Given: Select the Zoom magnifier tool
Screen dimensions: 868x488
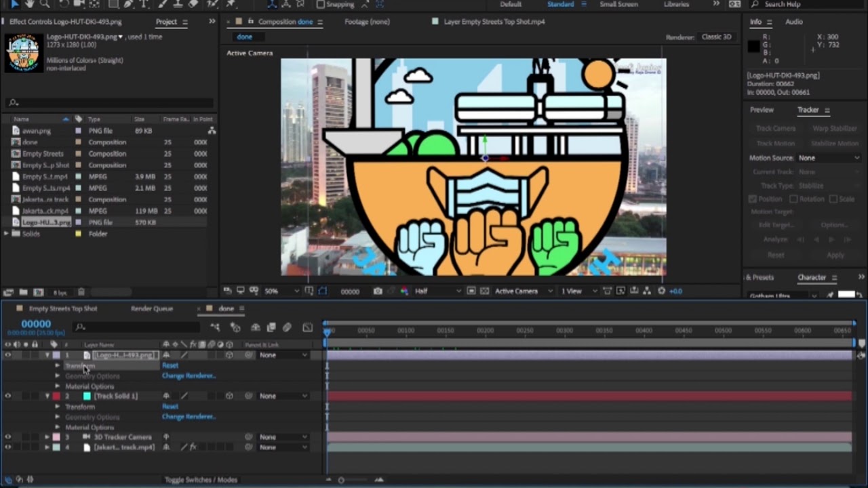Looking at the screenshot, I should [45, 4].
